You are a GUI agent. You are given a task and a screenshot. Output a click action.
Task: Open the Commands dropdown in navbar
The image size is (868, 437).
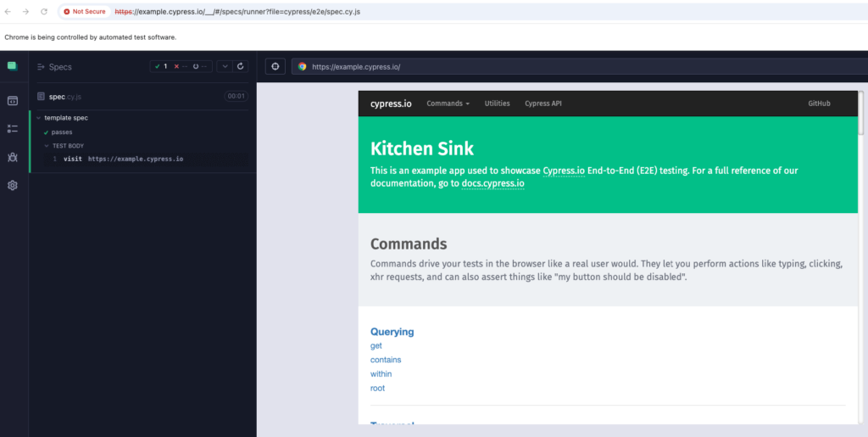(448, 104)
